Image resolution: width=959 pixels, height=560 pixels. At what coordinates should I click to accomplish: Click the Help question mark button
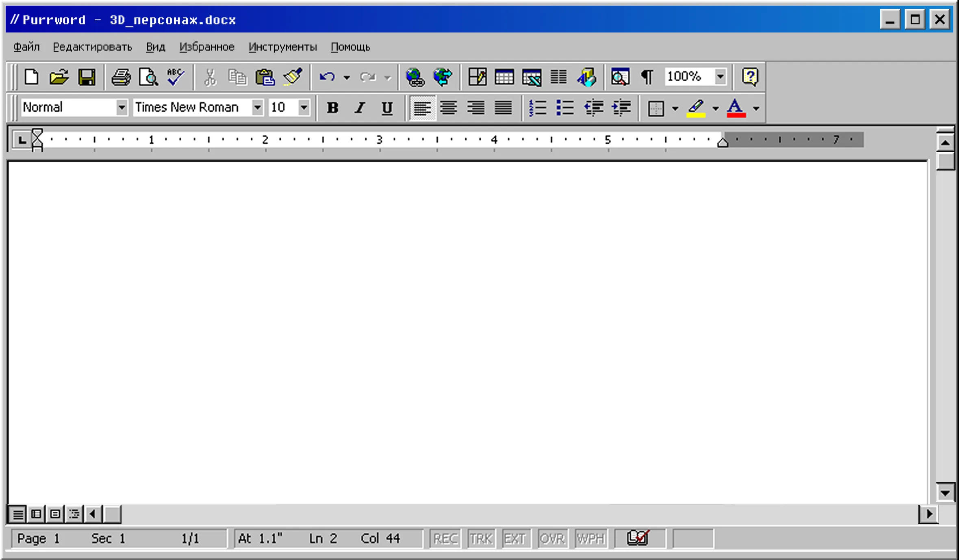click(750, 77)
